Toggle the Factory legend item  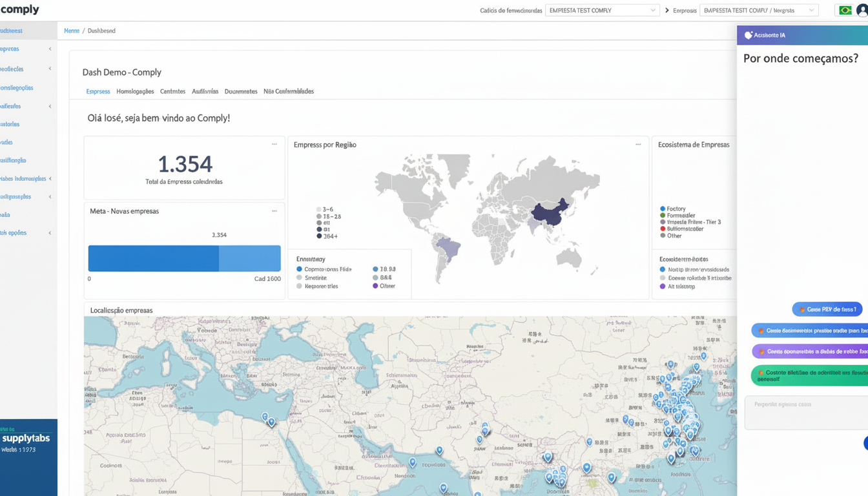[676, 209]
